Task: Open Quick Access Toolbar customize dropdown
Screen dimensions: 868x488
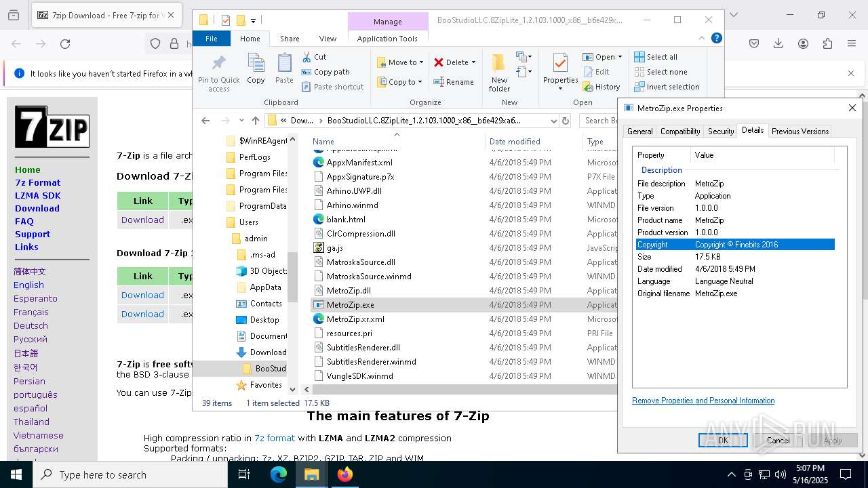Action: (x=254, y=20)
